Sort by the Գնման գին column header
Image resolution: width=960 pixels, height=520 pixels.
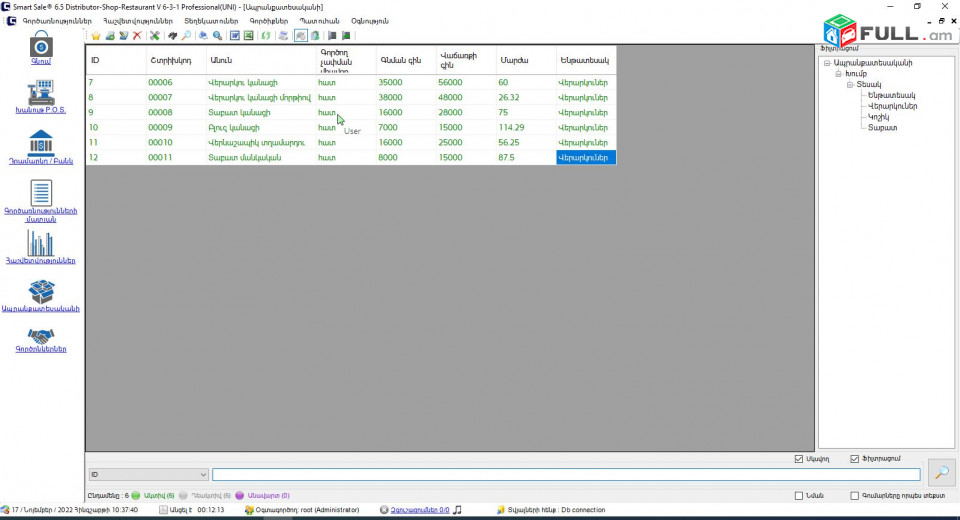(x=405, y=60)
